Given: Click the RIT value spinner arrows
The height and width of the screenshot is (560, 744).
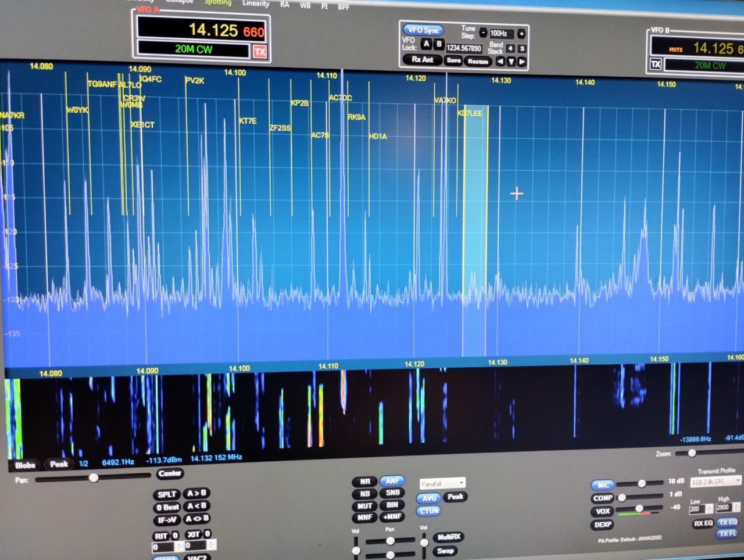Looking at the screenshot, I should tap(178, 547).
